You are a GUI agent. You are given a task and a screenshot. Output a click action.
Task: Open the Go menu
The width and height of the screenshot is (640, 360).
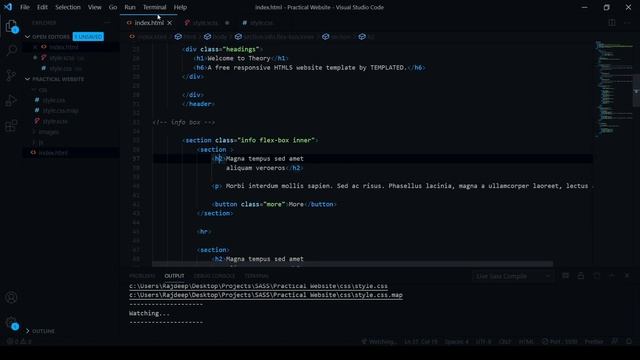point(113,7)
